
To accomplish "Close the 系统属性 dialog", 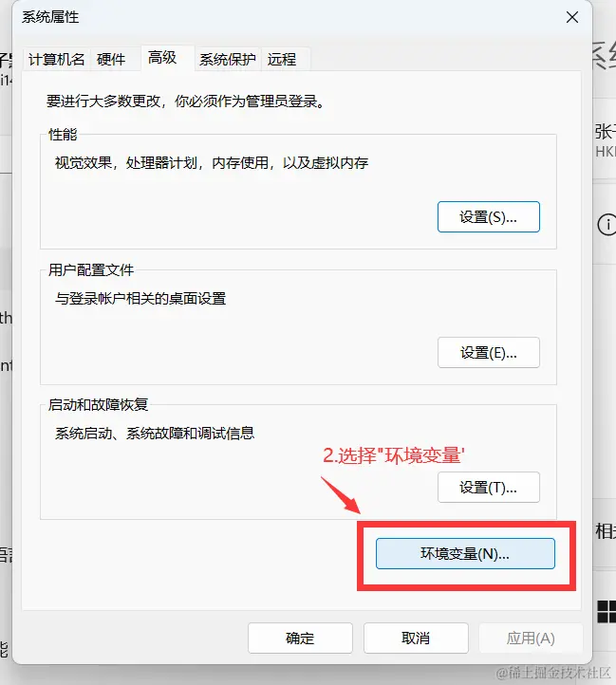I will 572,17.
